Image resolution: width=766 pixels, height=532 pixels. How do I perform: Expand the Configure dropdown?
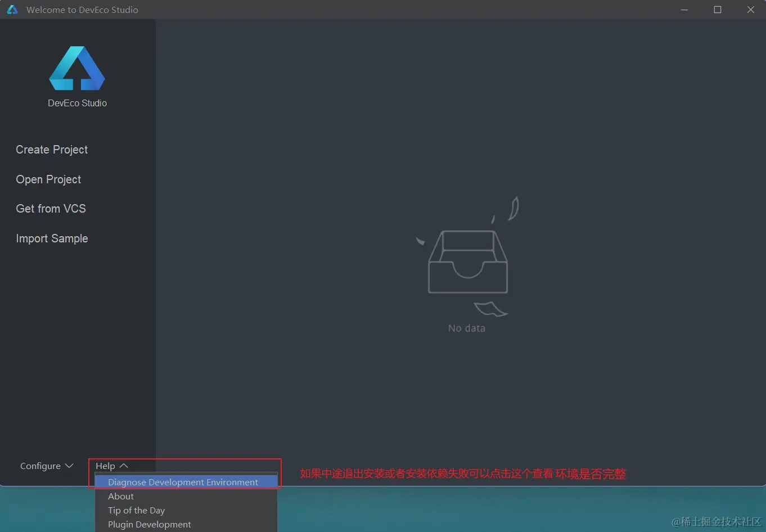47,466
